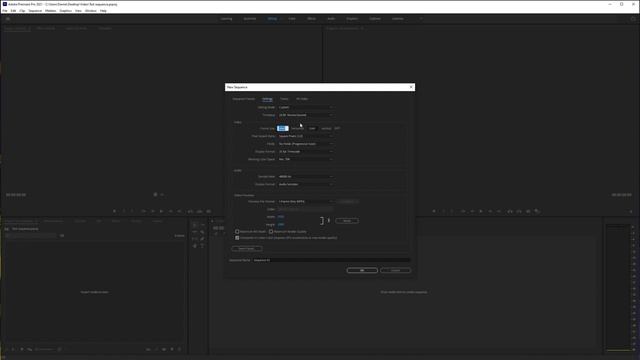The height and width of the screenshot is (360, 640).
Task: Open audio Sample Rate dropdown
Action: coord(306,177)
